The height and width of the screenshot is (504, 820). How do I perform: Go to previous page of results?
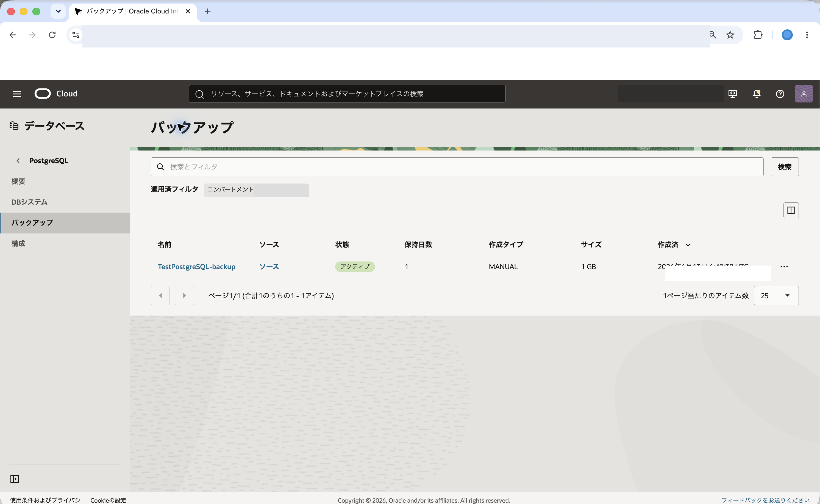coord(160,296)
